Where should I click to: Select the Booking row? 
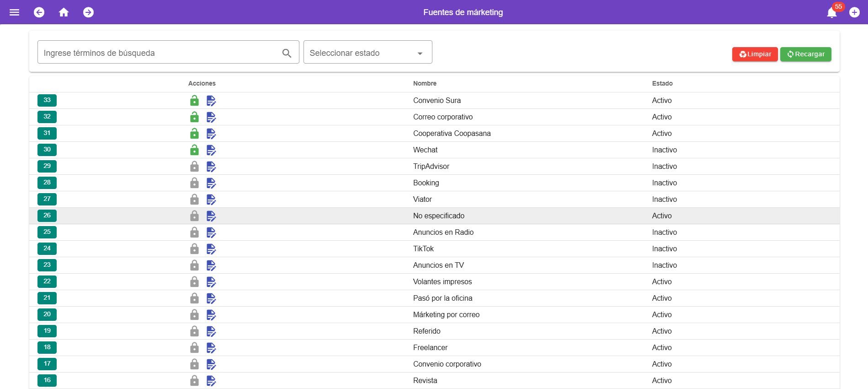coord(426,183)
